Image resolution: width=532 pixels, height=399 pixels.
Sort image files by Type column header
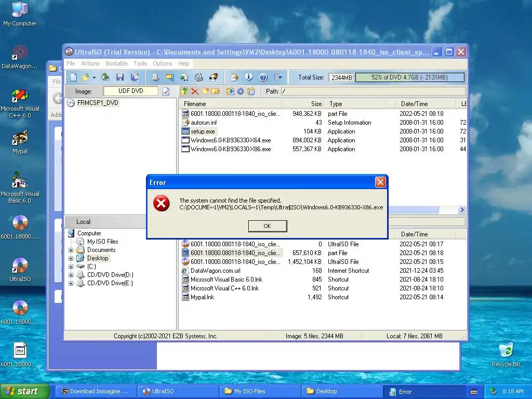click(x=355, y=104)
